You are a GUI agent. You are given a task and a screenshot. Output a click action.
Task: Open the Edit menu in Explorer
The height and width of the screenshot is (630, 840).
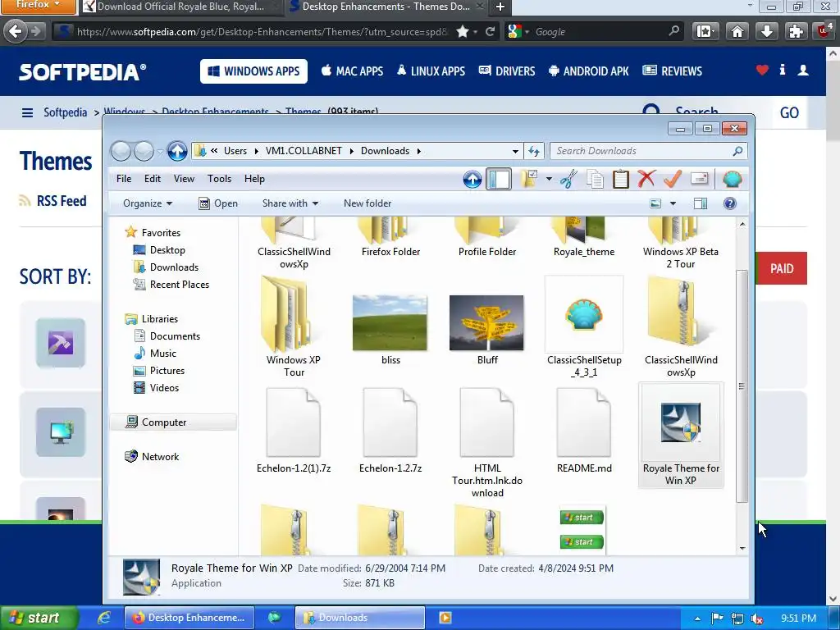point(152,179)
